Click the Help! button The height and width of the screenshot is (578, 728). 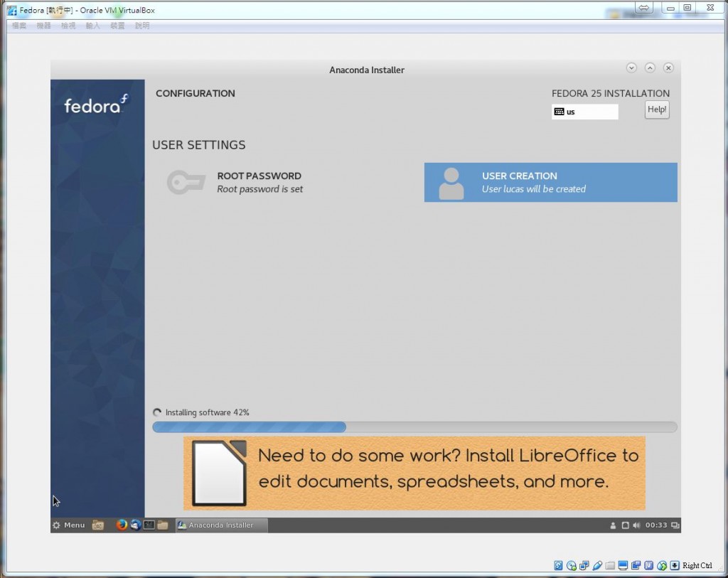tap(657, 109)
